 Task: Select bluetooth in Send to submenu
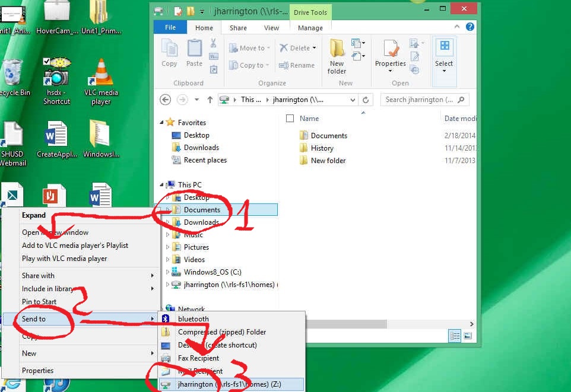193,319
